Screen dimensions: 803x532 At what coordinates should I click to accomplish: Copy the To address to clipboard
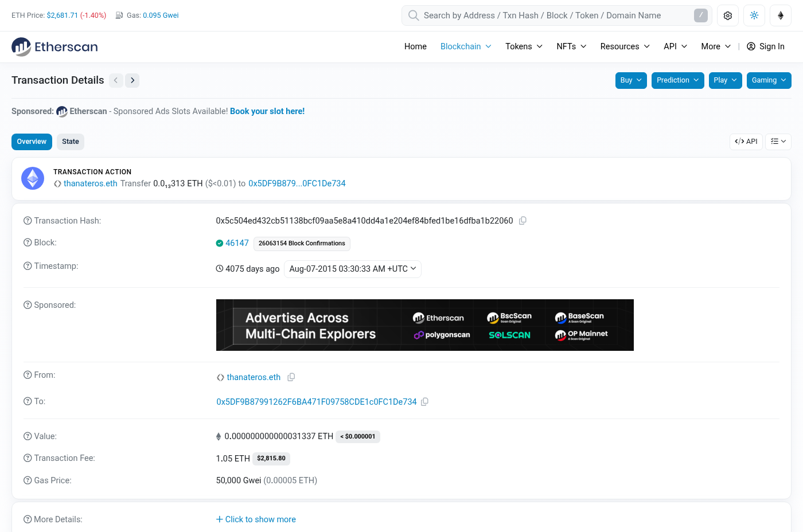point(424,402)
